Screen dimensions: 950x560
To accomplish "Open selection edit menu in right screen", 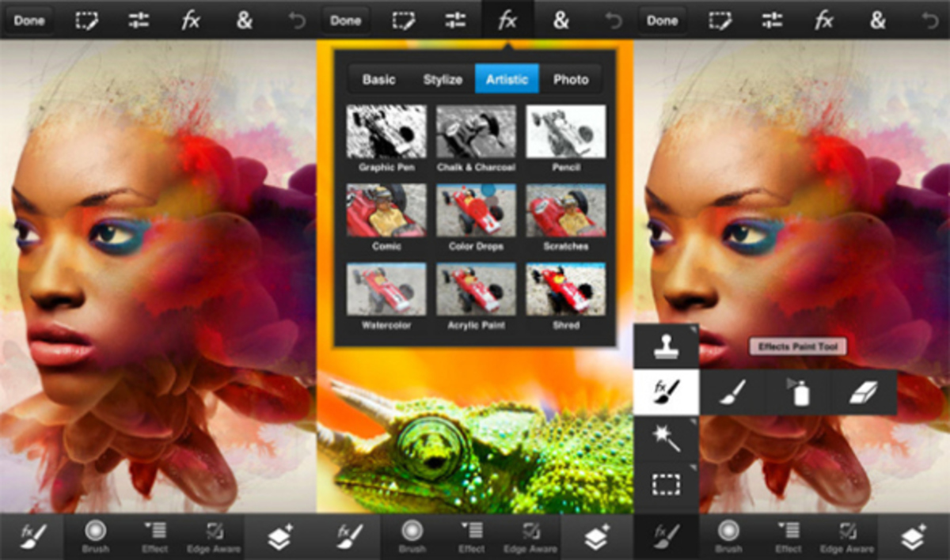I will point(720,21).
